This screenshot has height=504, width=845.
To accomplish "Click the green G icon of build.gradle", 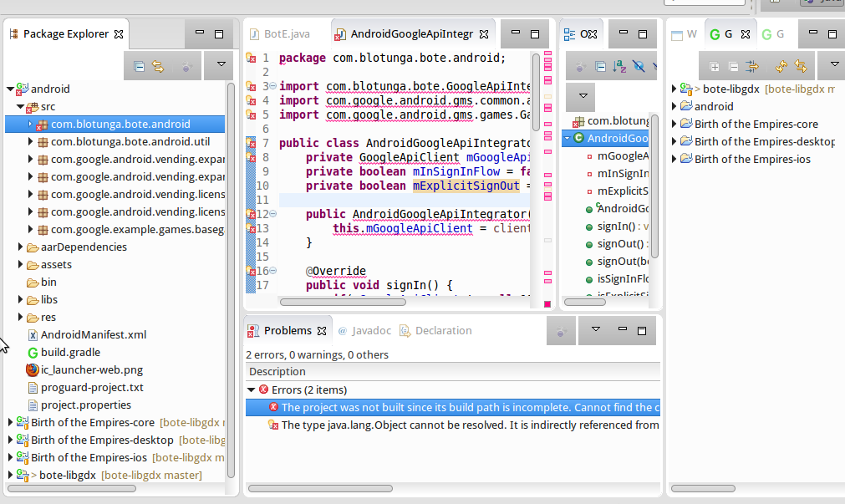I will 33,353.
